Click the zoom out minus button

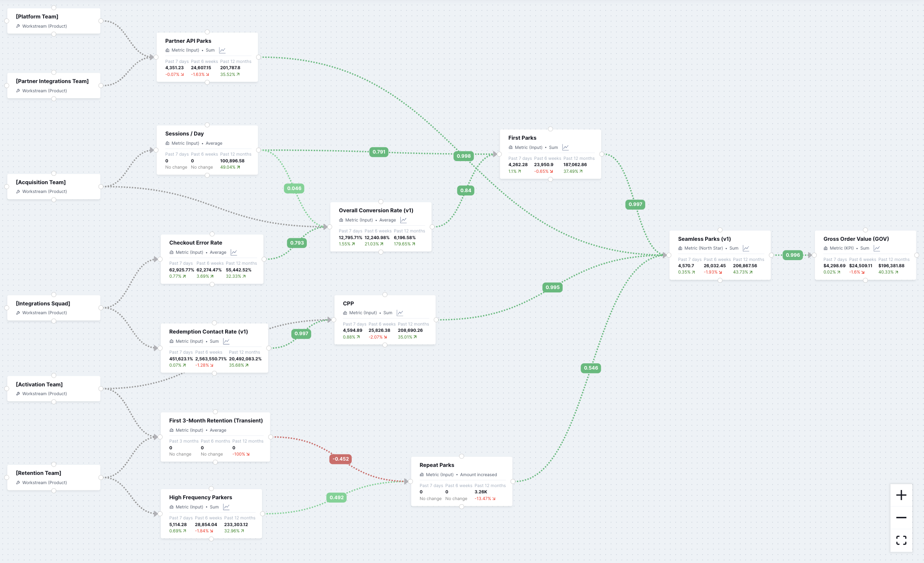coord(901,518)
